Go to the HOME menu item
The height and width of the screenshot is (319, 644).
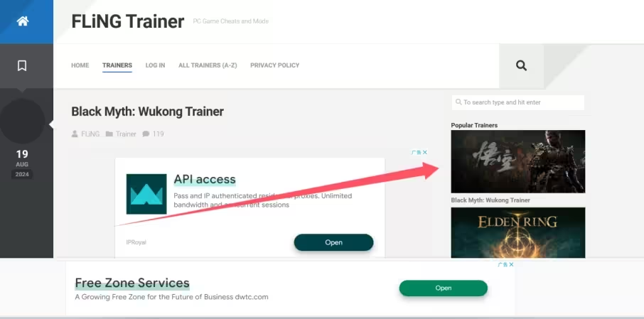pos(80,65)
